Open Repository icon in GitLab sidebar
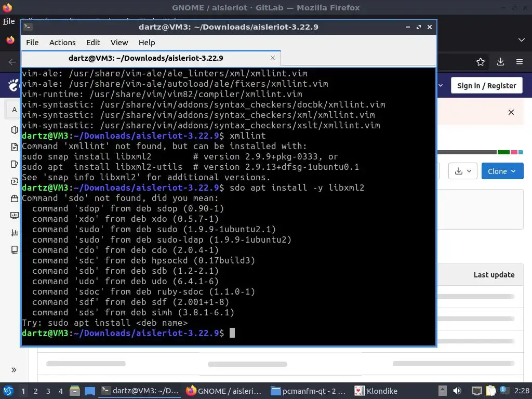532x399 pixels. pos(14,130)
